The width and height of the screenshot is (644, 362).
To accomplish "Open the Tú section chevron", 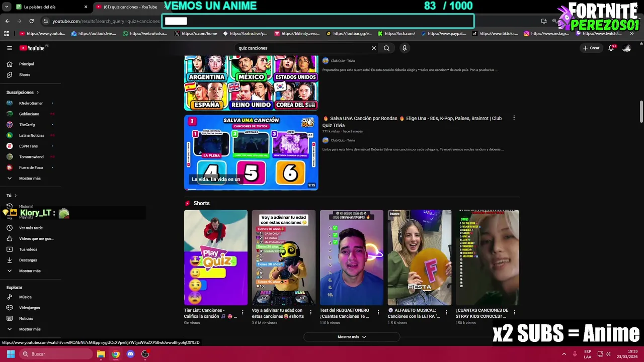I will pyautogui.click(x=16, y=196).
